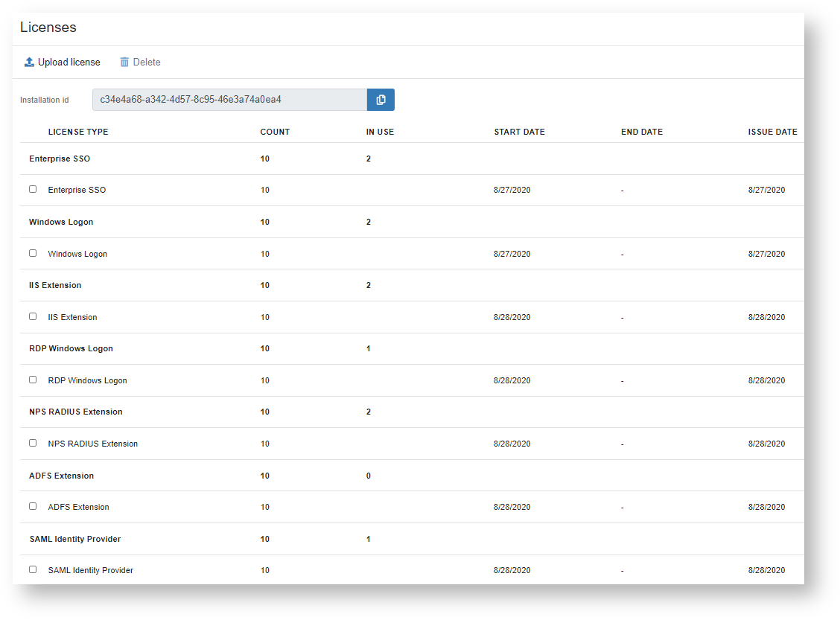Click the Upload license icon

pyautogui.click(x=29, y=63)
